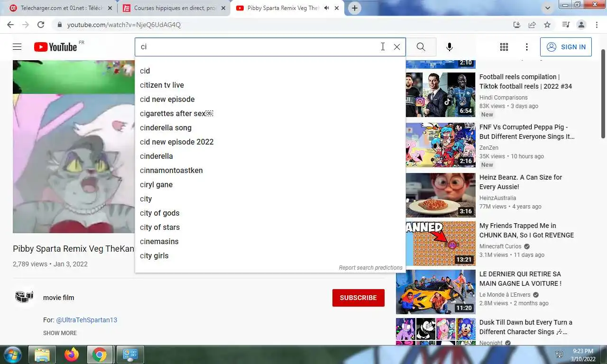The height and width of the screenshot is (364, 607).
Task: Go back in Chrome
Action: 10,25
